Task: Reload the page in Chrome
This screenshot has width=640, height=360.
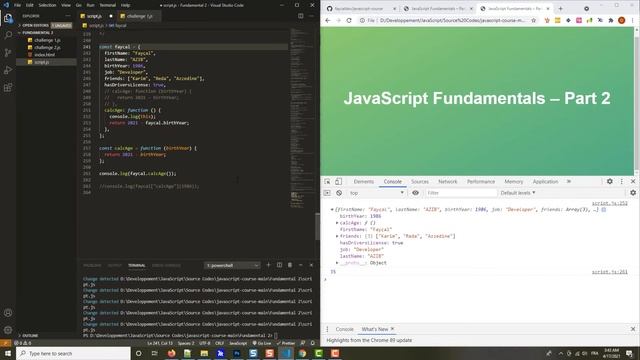Action: [349, 20]
